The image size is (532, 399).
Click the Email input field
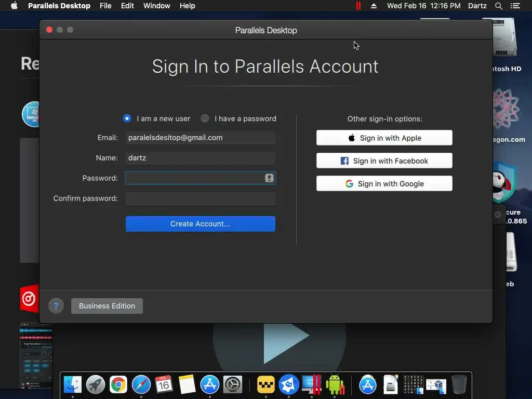click(200, 137)
